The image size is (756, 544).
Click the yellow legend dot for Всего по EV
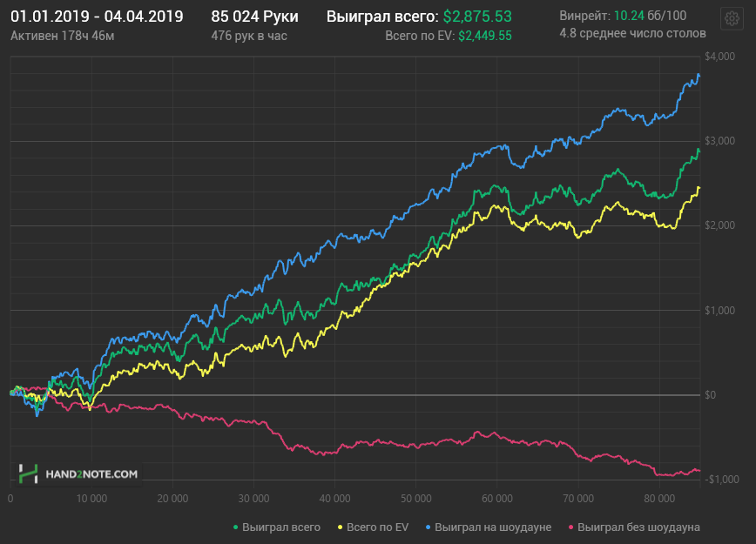340,527
